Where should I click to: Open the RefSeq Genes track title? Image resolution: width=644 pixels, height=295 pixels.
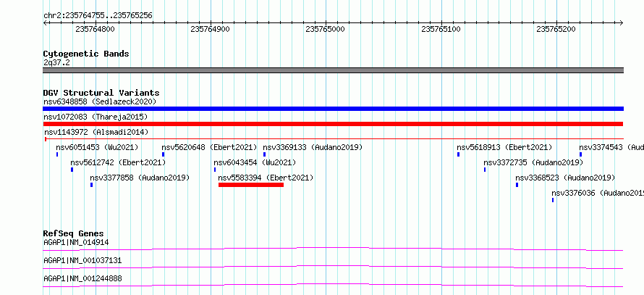[74, 233]
